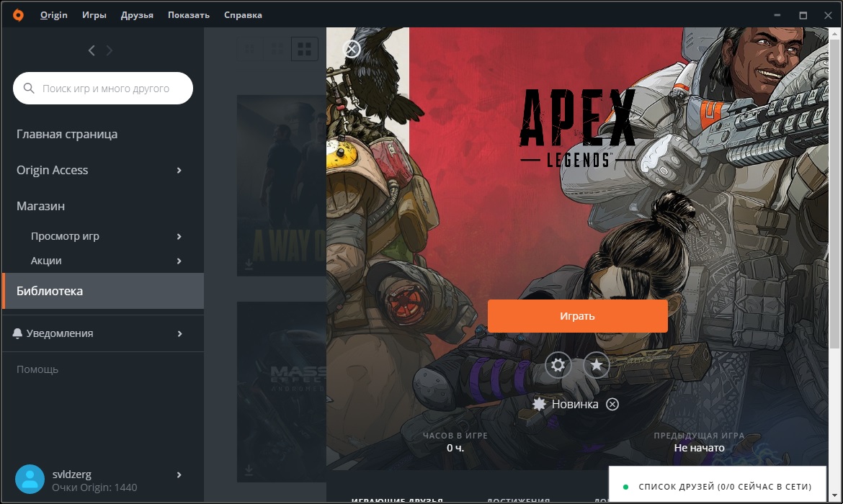
Task: Click the 0 ч. hours played value
Action: 455,448
